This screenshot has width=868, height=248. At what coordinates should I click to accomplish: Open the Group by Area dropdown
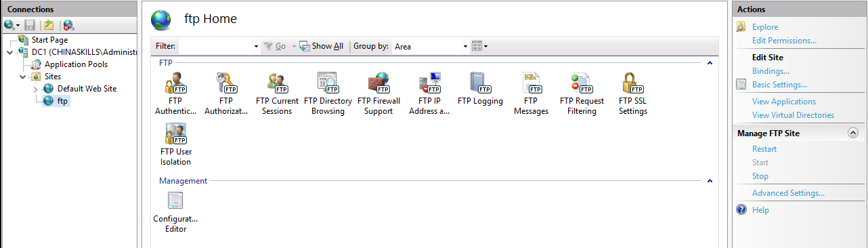tap(465, 47)
